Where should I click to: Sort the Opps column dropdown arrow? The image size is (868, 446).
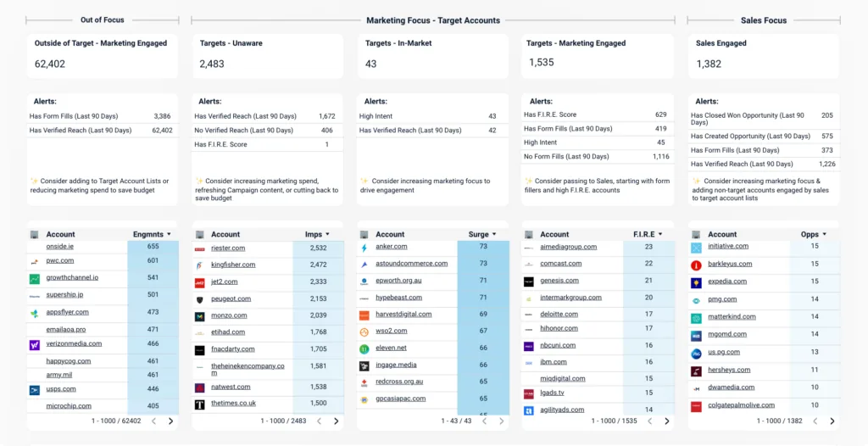826,234
